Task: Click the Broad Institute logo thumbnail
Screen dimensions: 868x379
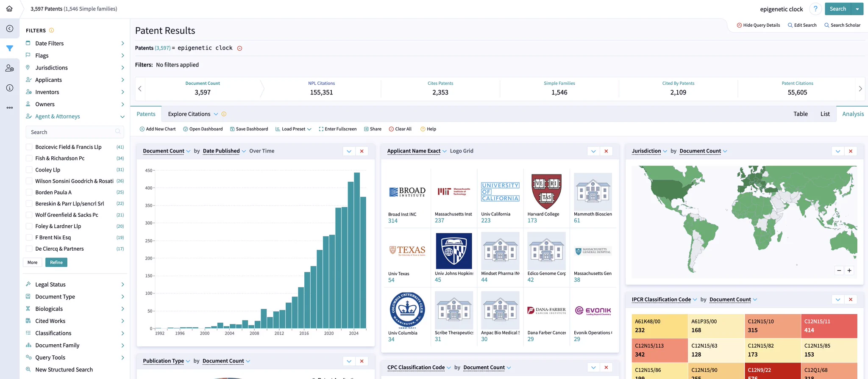Action: tap(407, 192)
